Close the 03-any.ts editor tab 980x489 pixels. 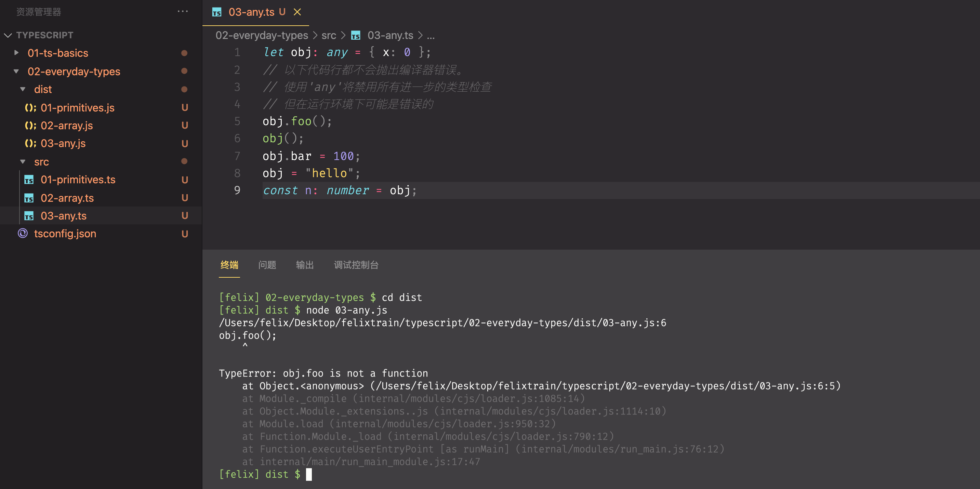(x=297, y=12)
